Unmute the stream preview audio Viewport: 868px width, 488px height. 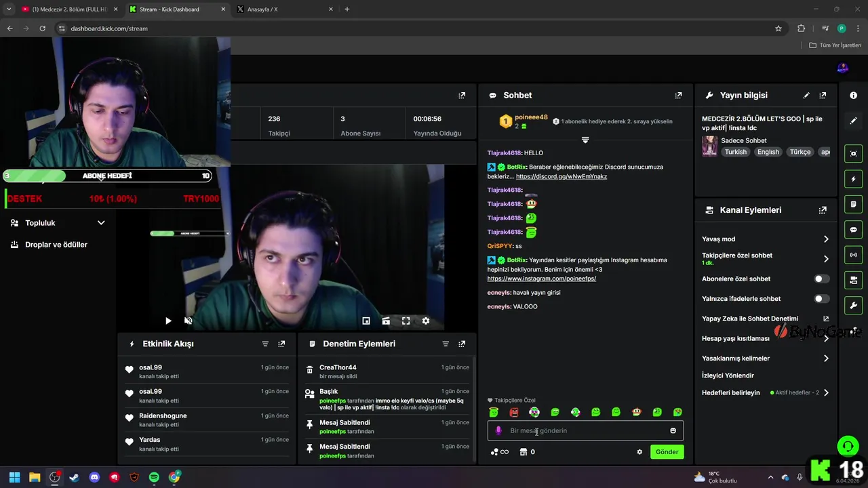tap(189, 321)
